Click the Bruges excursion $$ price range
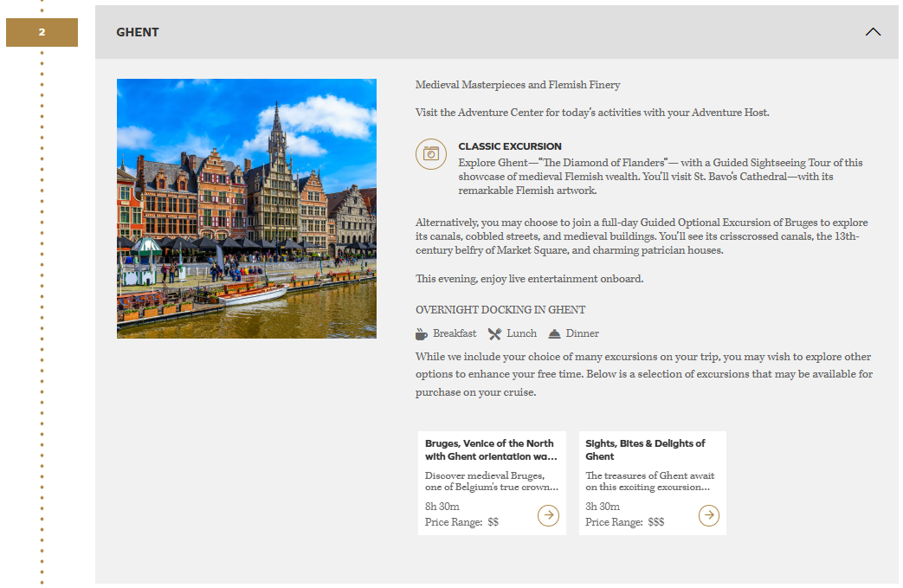Image resolution: width=903 pixels, height=588 pixels. tap(461, 522)
